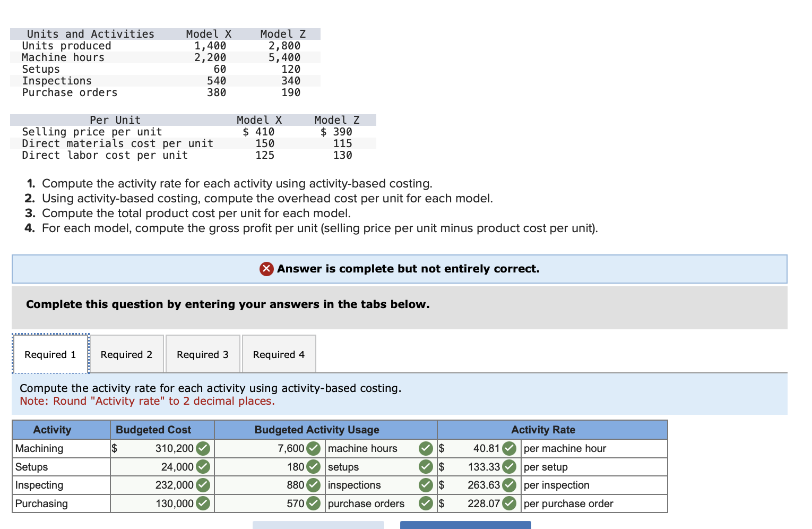Click checkmark beside Inspecting budgeted cost 232,000
The height and width of the screenshot is (529, 812).
coord(203,485)
